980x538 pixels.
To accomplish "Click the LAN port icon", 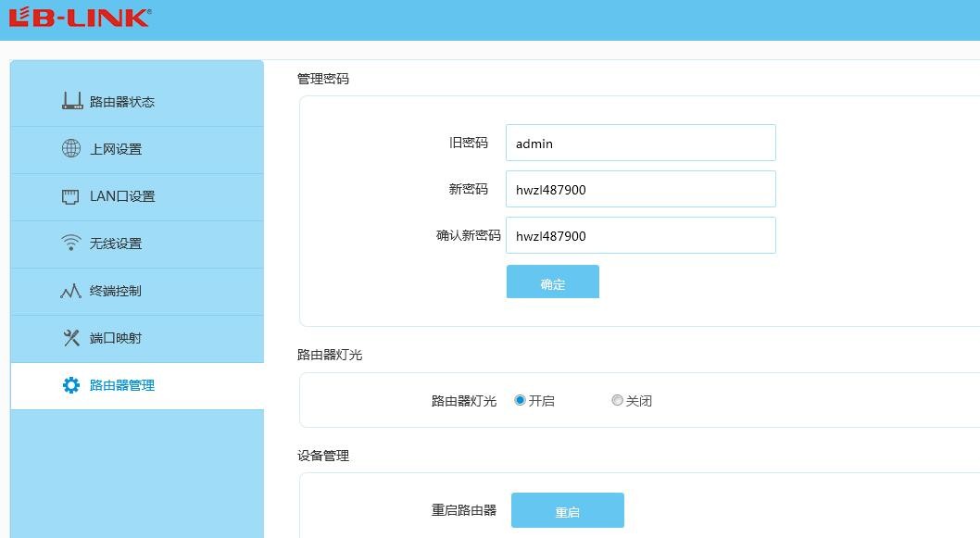I will click(70, 196).
